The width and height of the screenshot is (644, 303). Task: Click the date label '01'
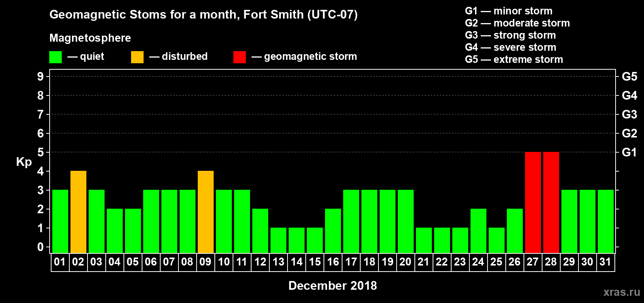60,262
